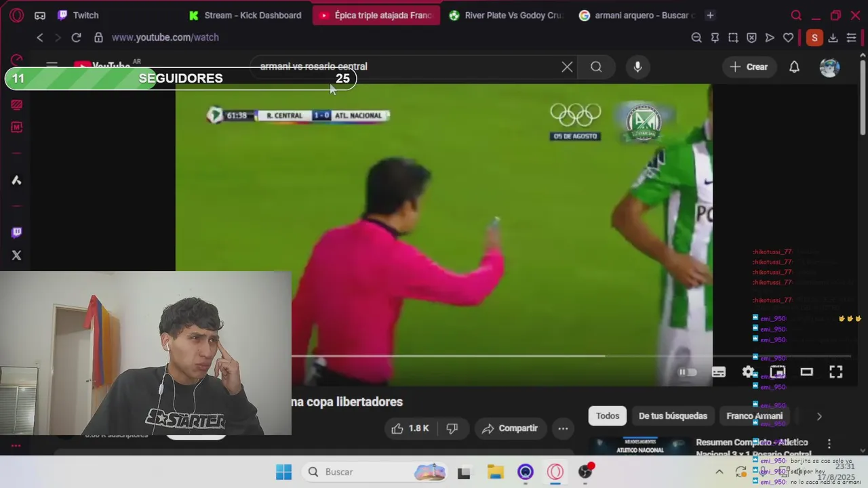868x488 pixels.
Task: Submit YouTube search with magnifier button
Action: 596,66
